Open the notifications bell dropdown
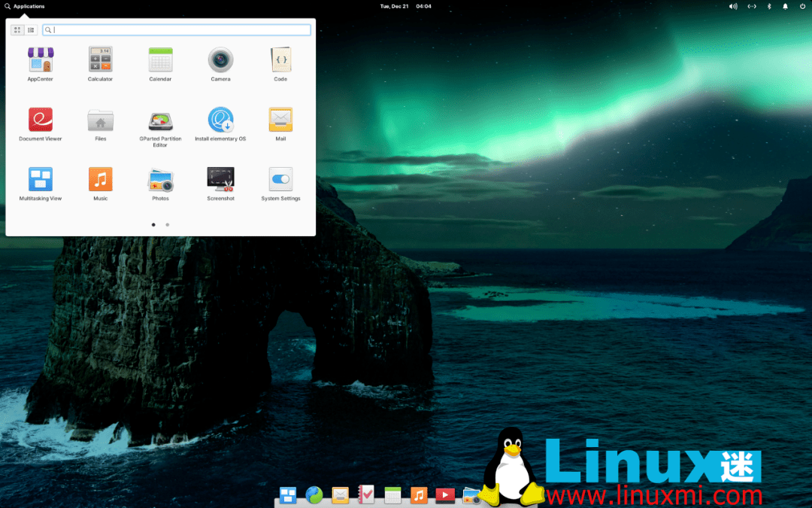 784,6
